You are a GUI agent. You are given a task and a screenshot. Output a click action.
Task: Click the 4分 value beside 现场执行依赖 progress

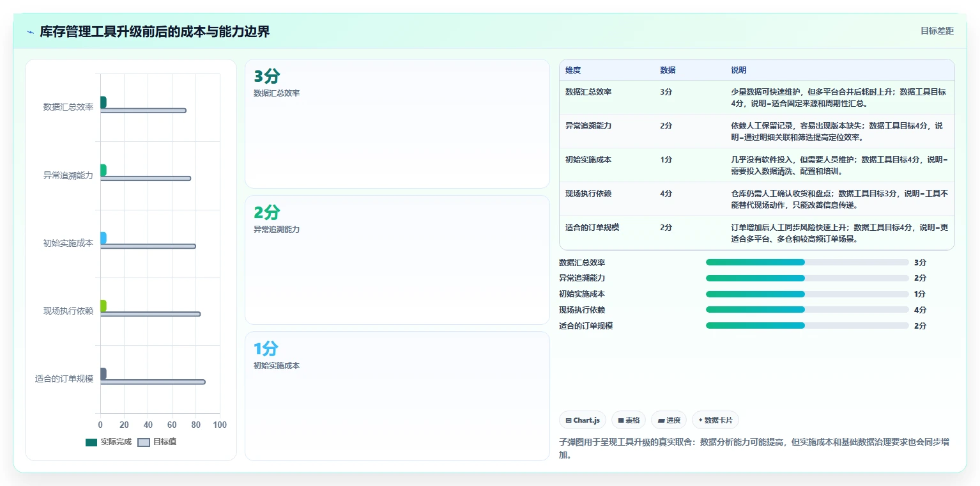(x=920, y=310)
